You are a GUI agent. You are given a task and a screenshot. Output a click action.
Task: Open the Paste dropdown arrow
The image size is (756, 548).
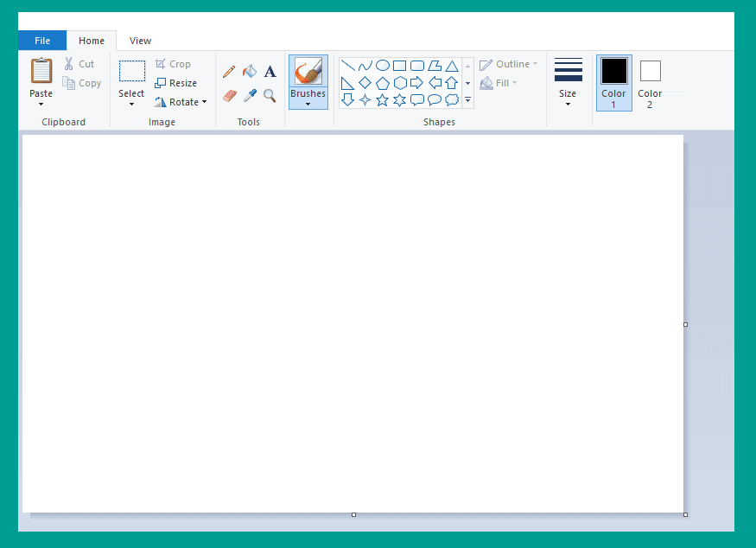41,105
